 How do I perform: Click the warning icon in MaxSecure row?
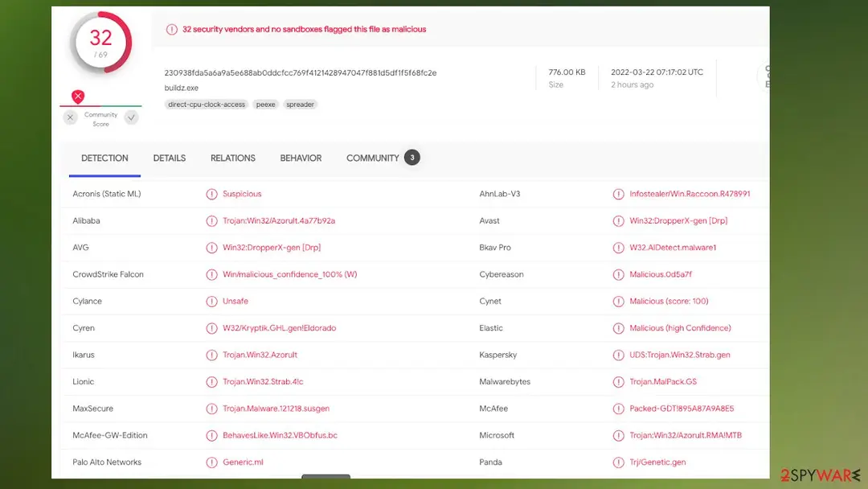pyautogui.click(x=211, y=409)
